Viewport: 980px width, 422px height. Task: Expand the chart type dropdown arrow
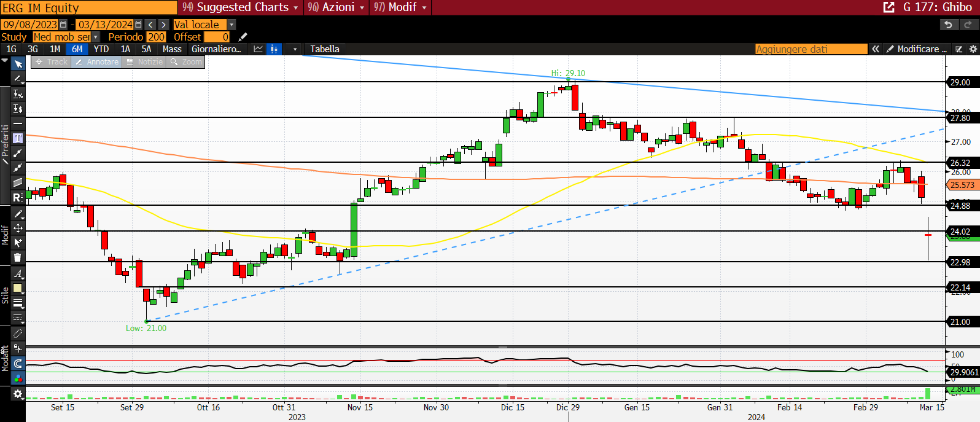(x=295, y=49)
